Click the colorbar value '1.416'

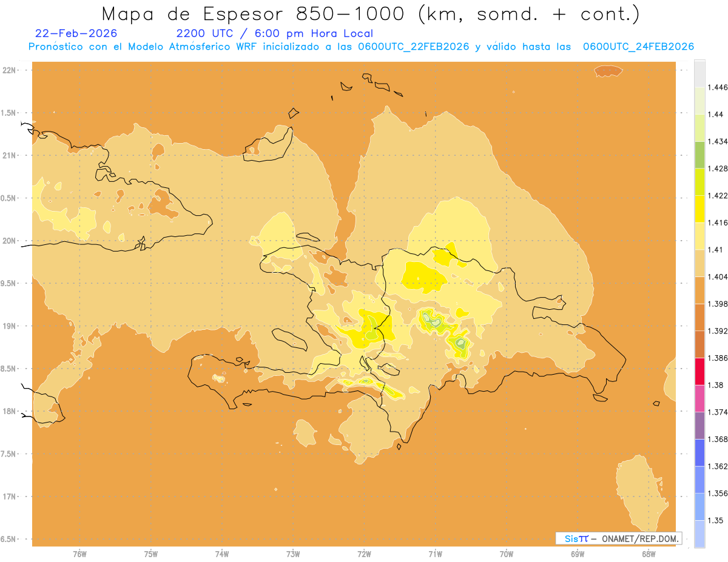point(717,222)
